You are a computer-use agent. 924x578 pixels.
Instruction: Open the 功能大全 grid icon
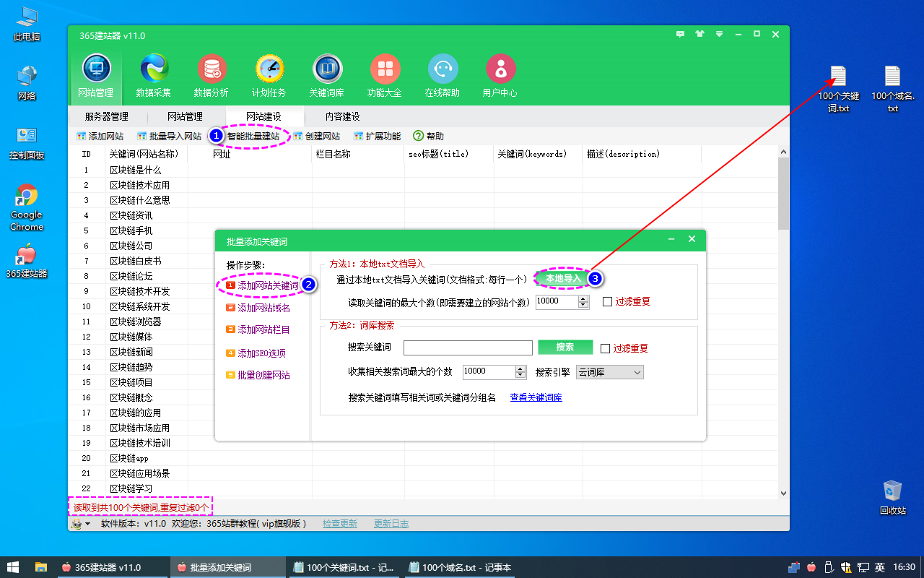click(x=385, y=69)
